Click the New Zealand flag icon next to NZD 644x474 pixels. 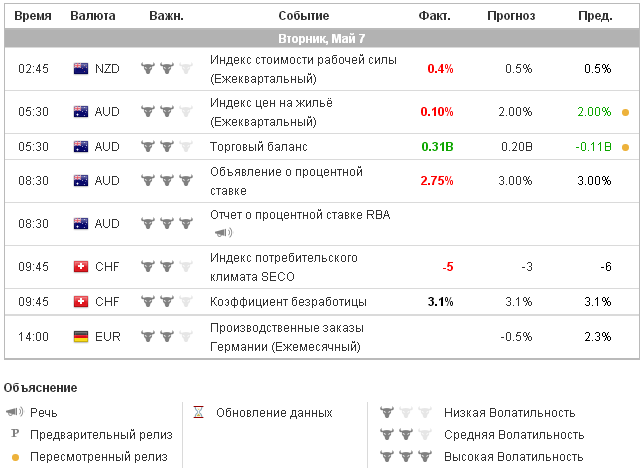pyautogui.click(x=81, y=69)
